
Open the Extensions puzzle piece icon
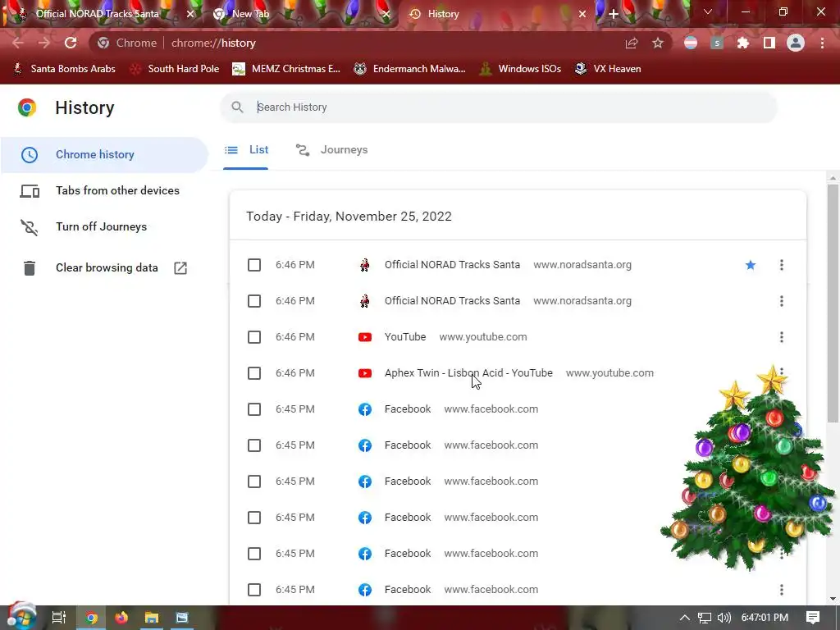pos(743,43)
